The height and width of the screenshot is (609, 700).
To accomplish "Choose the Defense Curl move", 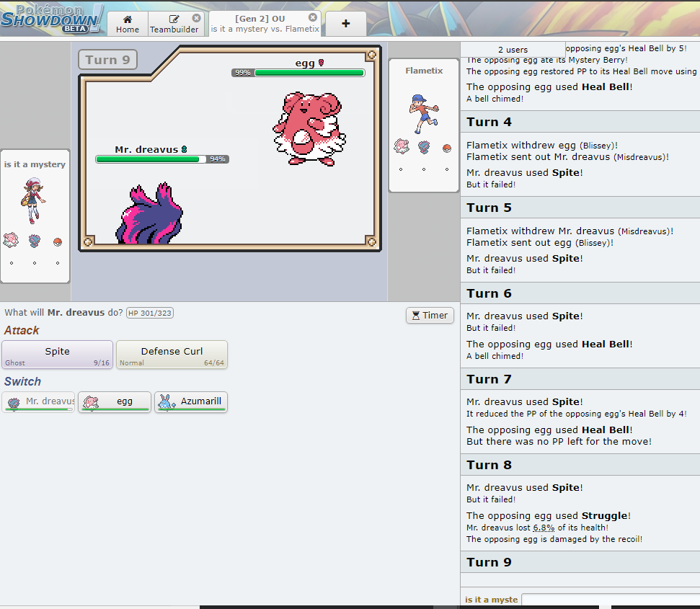I will (172, 355).
